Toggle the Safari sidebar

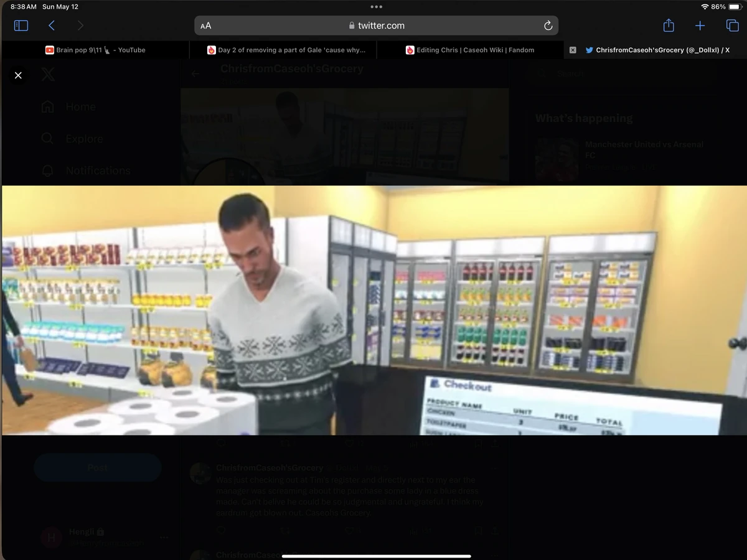[21, 26]
